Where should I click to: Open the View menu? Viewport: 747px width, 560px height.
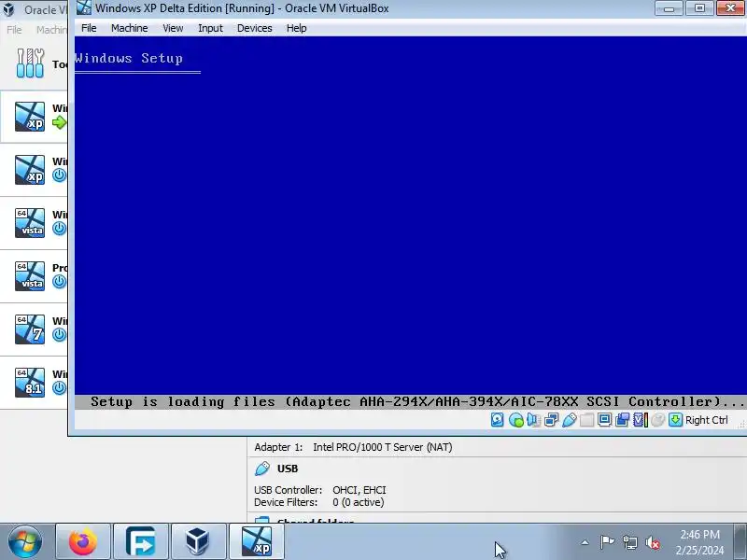(x=173, y=28)
